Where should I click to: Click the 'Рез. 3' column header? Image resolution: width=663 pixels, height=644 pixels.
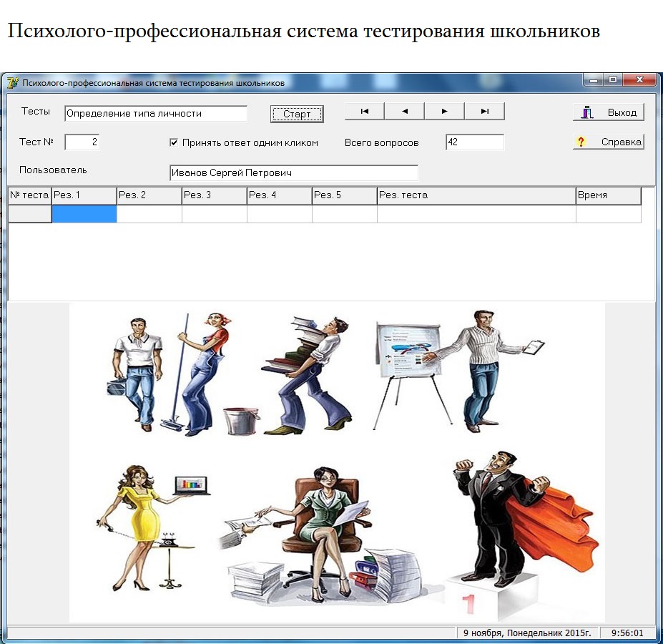215,195
